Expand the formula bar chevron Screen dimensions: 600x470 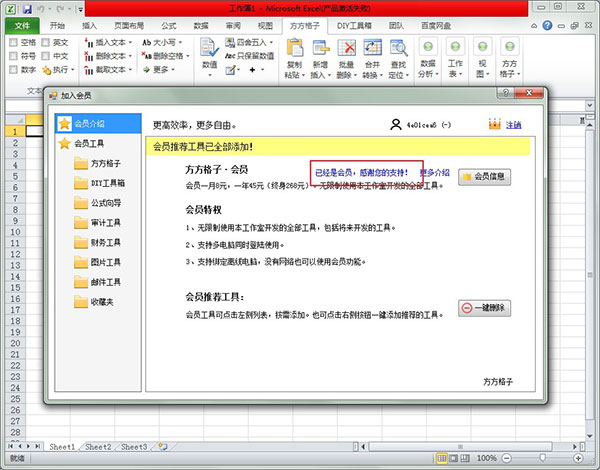click(590, 105)
